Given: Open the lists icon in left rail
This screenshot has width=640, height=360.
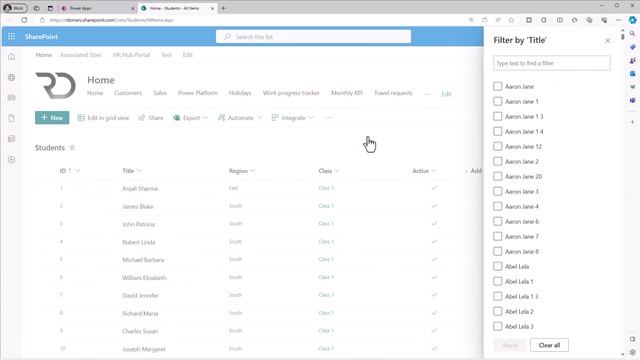Looking at the screenshot, I should coord(11,139).
